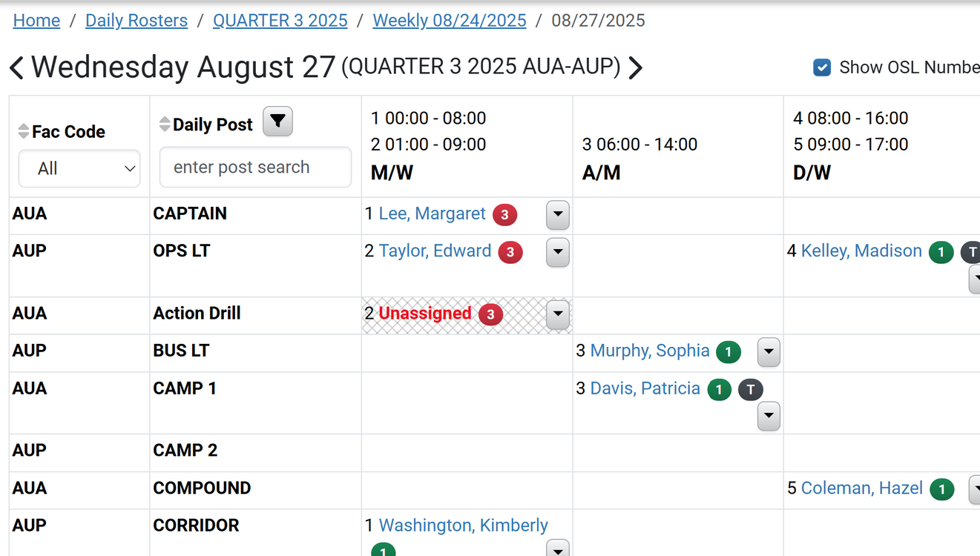Navigate to the QUARTER 3 2025 breadcrumb
The image size is (980, 556).
(x=280, y=21)
